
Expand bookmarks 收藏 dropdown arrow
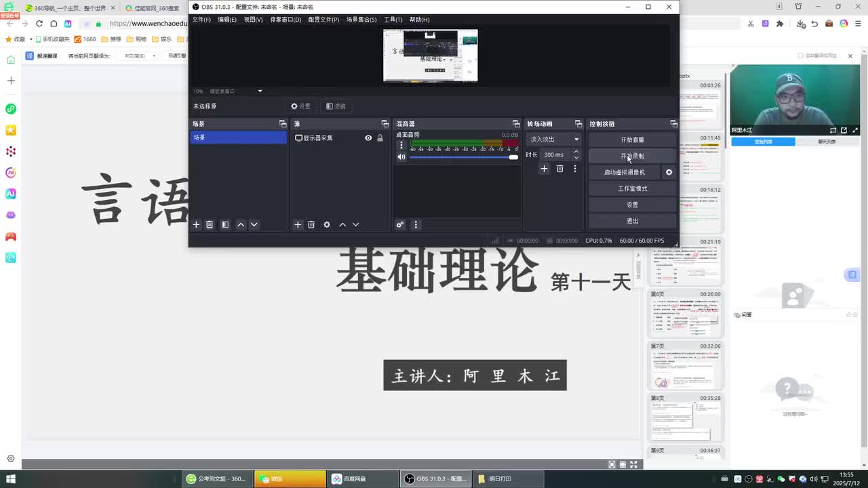pos(30,39)
